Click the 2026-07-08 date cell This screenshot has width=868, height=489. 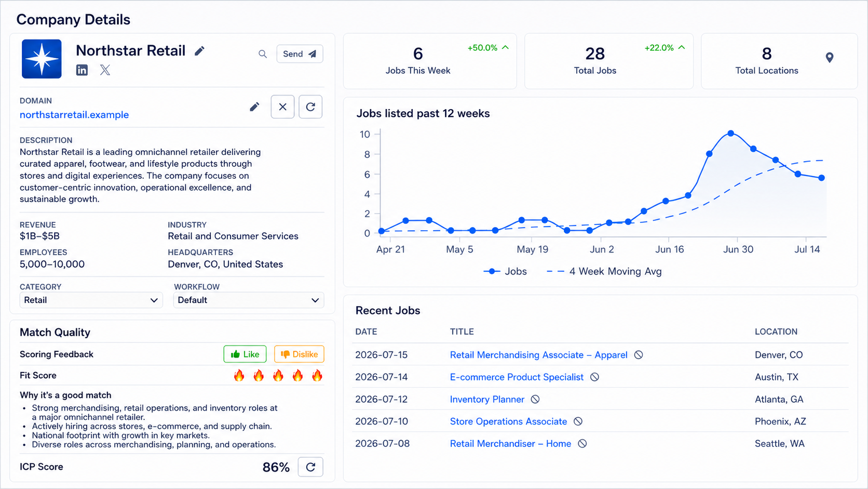pyautogui.click(x=383, y=444)
